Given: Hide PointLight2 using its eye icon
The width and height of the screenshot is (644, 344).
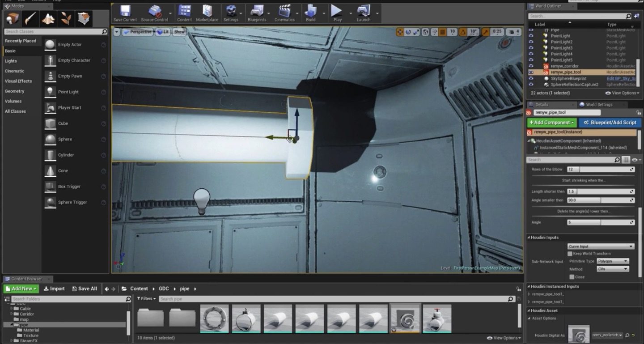Looking at the screenshot, I should (x=531, y=42).
